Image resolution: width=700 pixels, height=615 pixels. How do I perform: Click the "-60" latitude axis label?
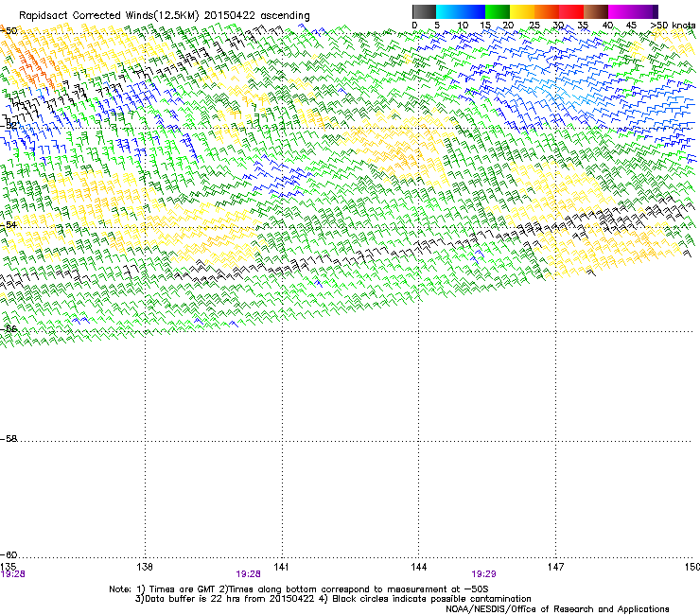[9, 554]
